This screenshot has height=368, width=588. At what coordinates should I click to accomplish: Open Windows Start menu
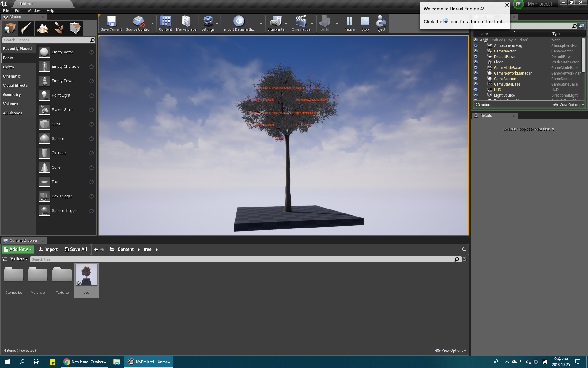tap(7, 362)
